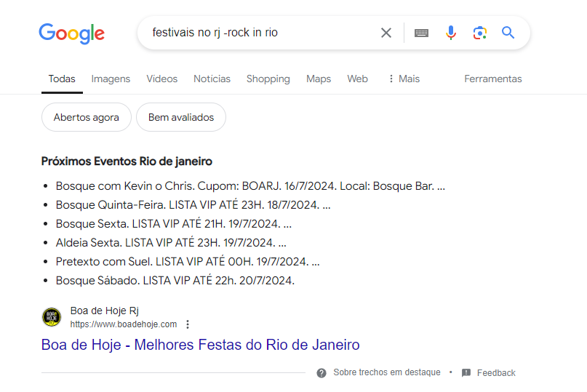Open the question mark about featured snippets
587x392 pixels.
(322, 373)
